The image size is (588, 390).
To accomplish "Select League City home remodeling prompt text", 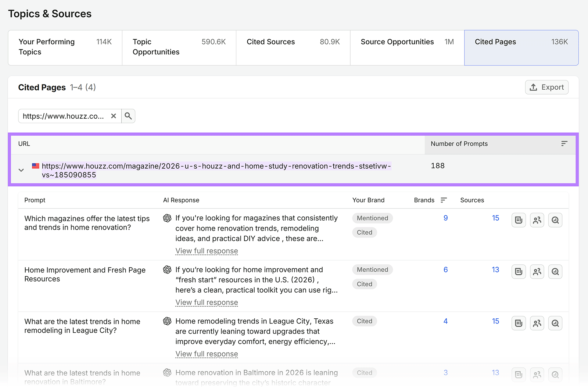I will click(82, 326).
